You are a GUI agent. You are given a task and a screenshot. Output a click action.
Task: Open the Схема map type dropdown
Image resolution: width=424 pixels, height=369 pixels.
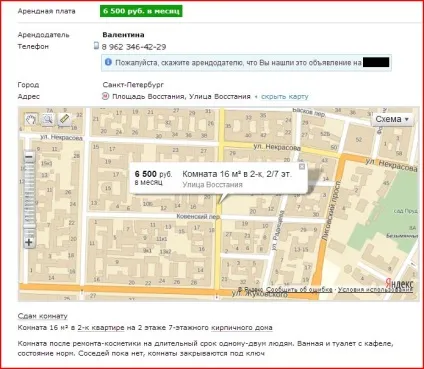392,119
